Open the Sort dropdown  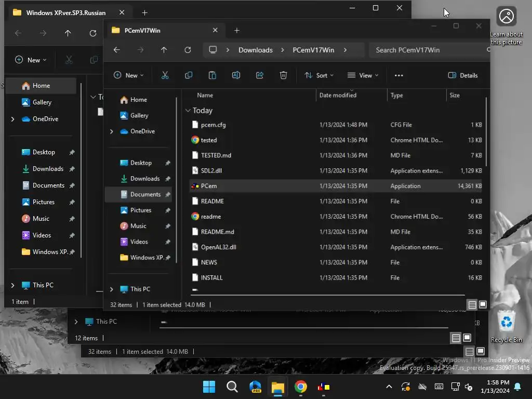319,75
